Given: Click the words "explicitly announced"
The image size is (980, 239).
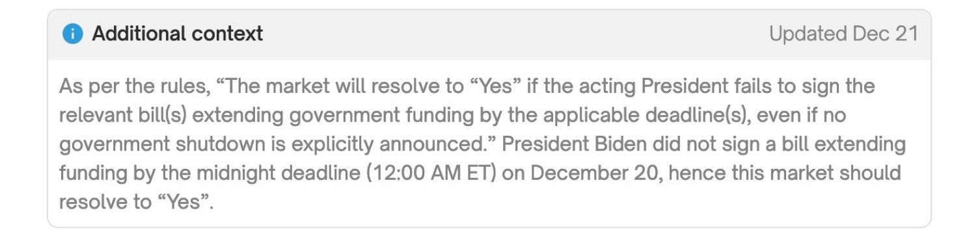Looking at the screenshot, I should pyautogui.click(x=379, y=145).
